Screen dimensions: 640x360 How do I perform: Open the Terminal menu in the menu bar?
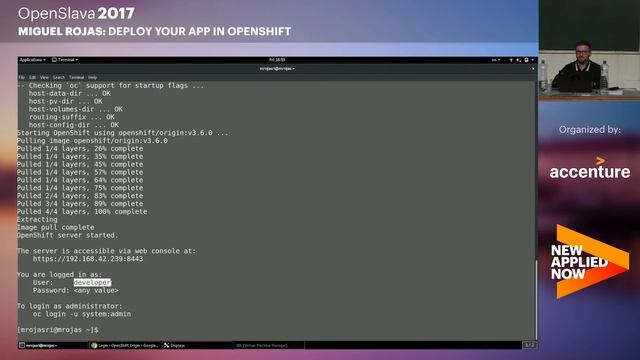pyautogui.click(x=76, y=77)
